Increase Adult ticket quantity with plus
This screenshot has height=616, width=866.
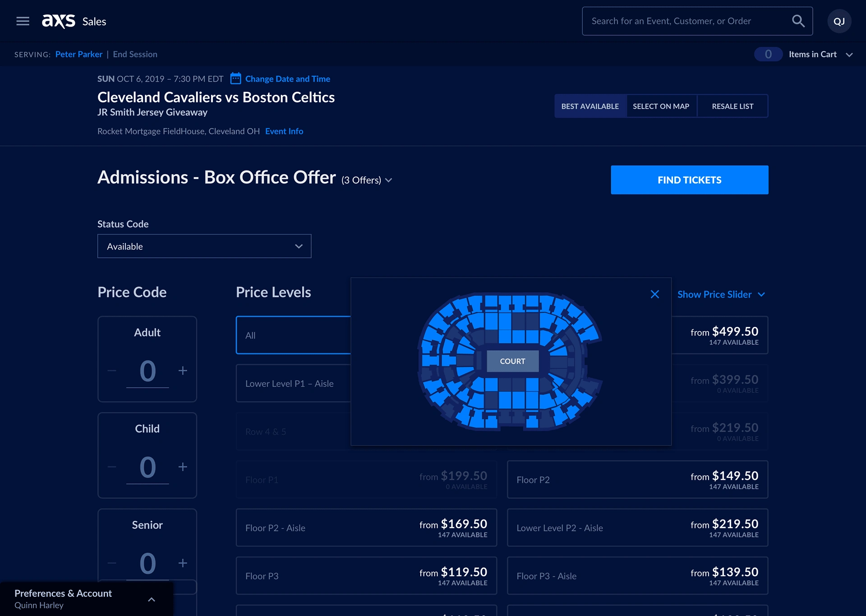(x=183, y=371)
